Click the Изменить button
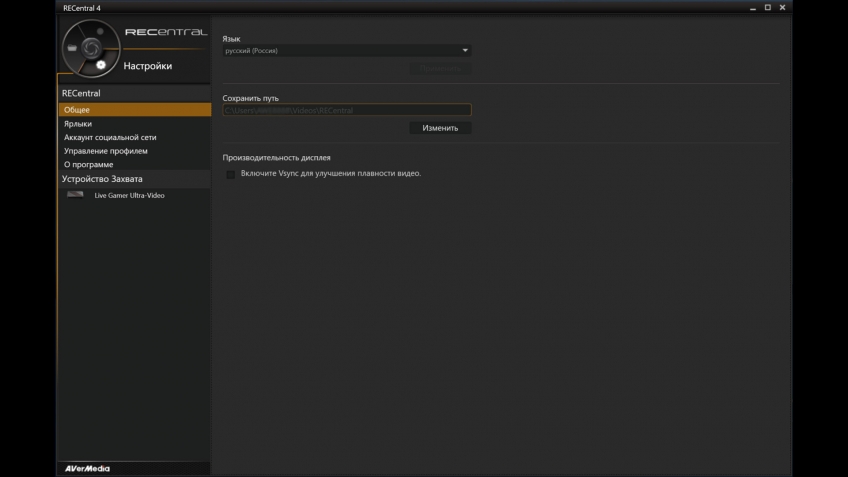Screen dimensions: 848x477 pos(440,128)
